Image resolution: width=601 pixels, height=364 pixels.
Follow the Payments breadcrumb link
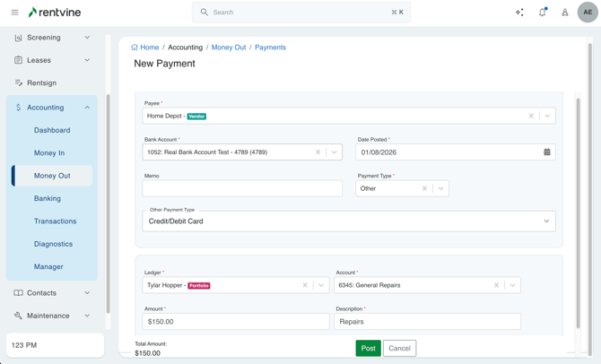click(x=270, y=48)
